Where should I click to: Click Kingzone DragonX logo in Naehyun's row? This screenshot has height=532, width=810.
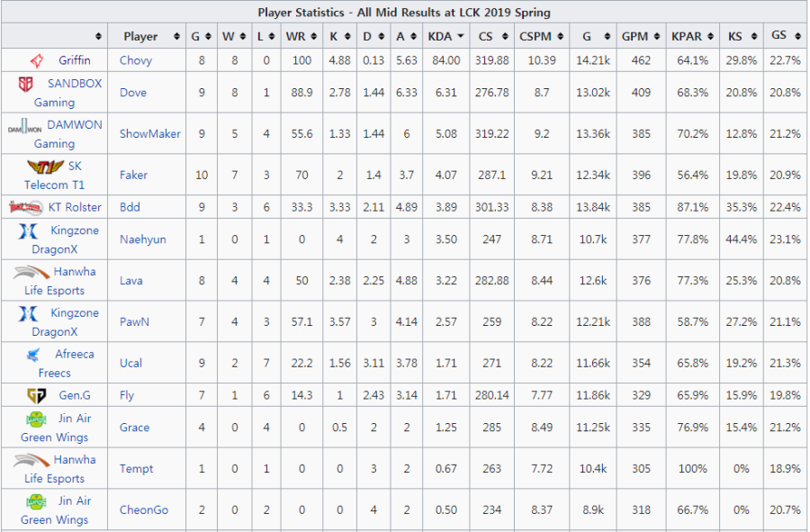28,231
